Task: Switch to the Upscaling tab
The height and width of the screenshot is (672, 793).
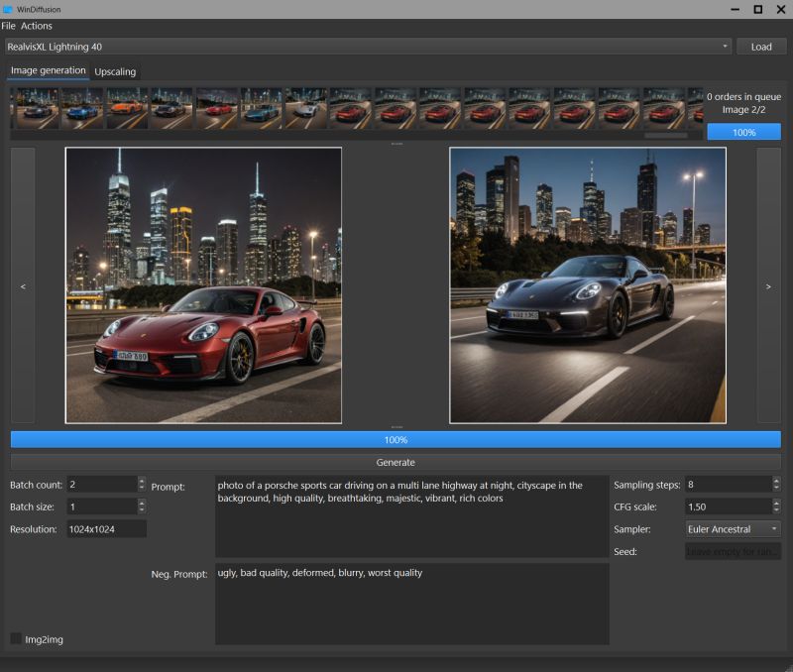Action: [115, 71]
